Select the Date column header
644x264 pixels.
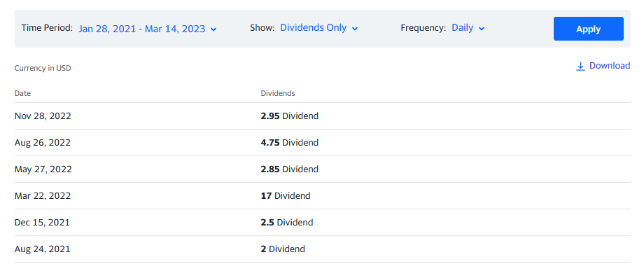tap(22, 93)
